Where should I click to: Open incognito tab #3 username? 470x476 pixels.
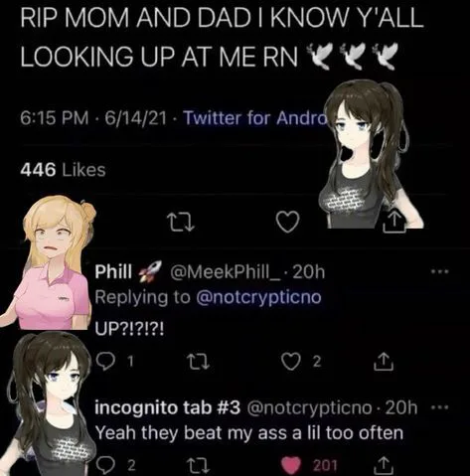point(167,407)
